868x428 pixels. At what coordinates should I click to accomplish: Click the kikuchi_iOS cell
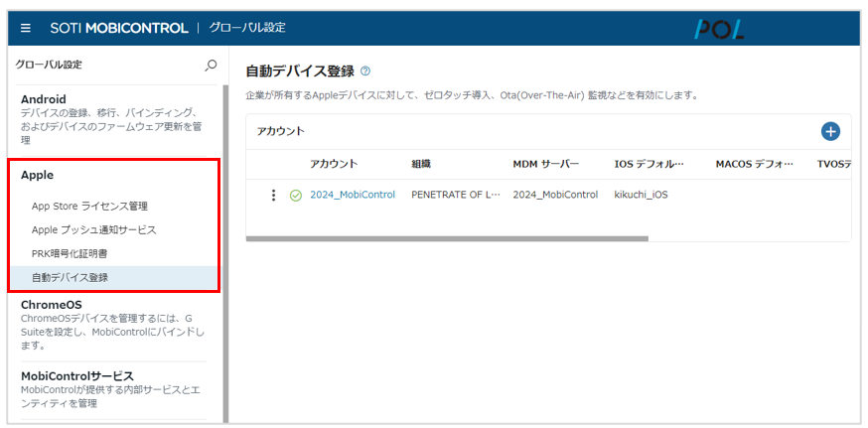(641, 195)
